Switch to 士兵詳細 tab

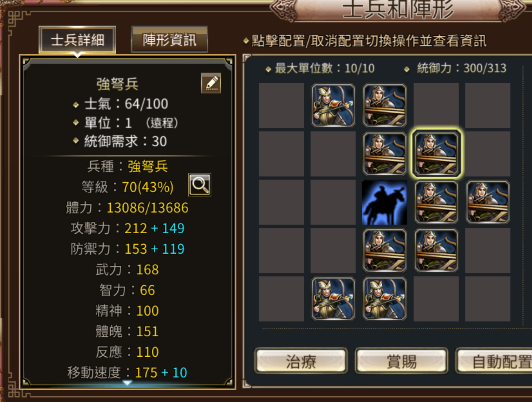pos(77,40)
